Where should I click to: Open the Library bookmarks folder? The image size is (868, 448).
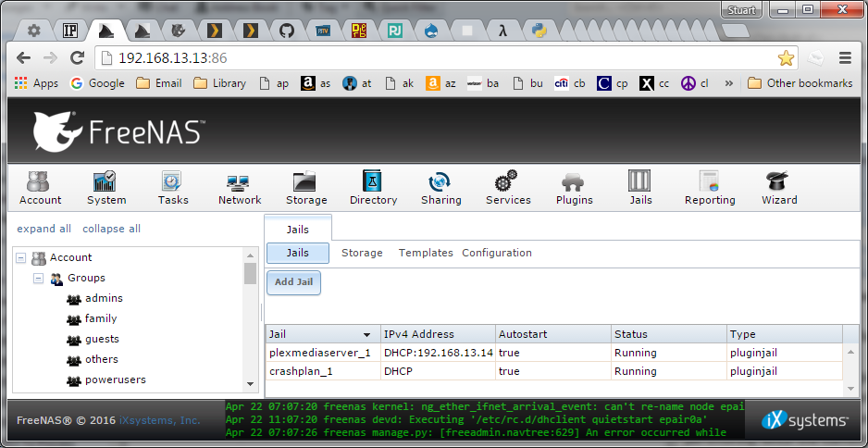[x=219, y=83]
